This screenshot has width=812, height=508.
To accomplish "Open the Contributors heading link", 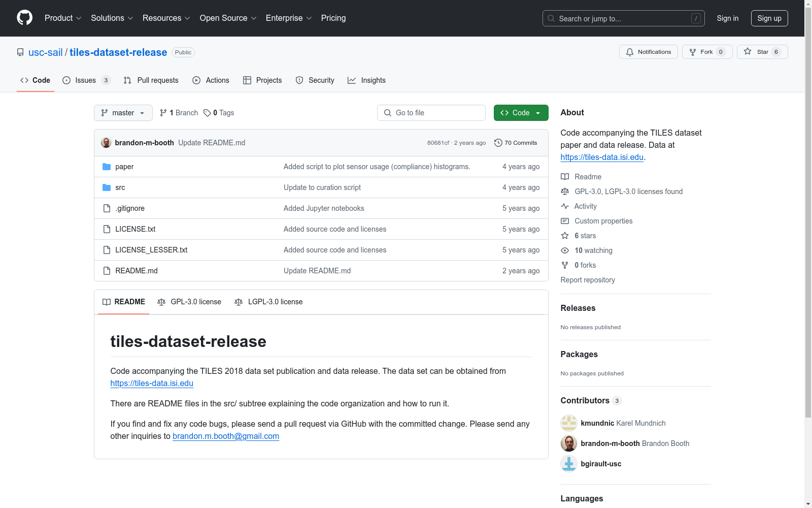I will pos(591,401).
